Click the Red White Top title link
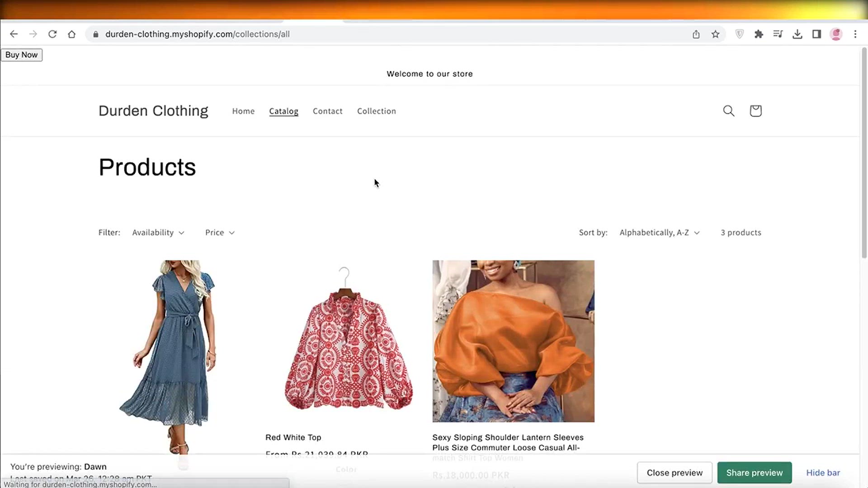868x488 pixels. point(293,437)
